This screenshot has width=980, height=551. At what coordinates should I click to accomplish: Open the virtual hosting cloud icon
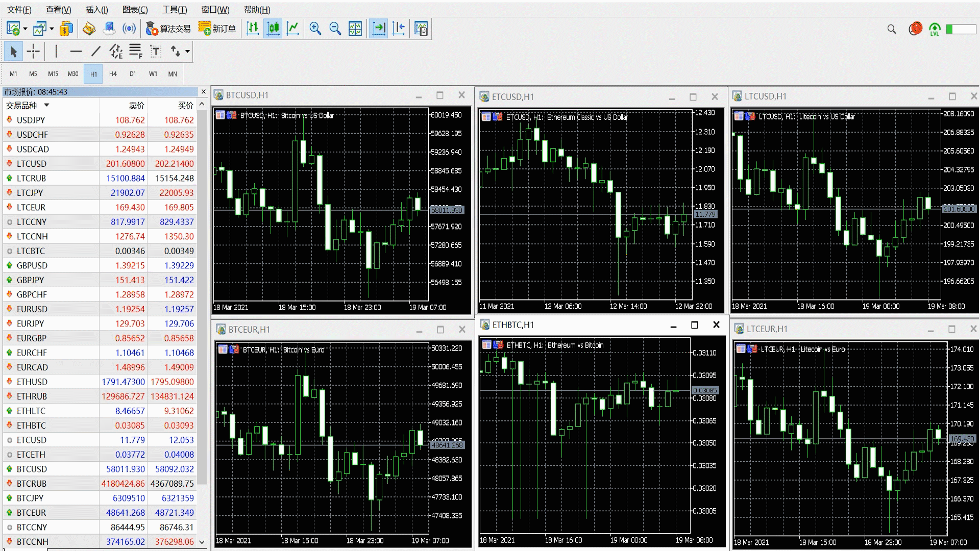[x=109, y=29]
